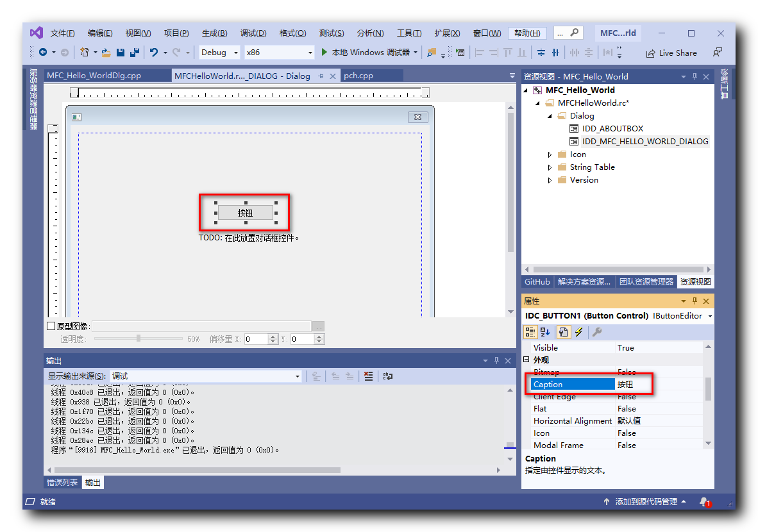
Task: Collapse the MFCHelloWorld.rc node
Action: (x=537, y=103)
